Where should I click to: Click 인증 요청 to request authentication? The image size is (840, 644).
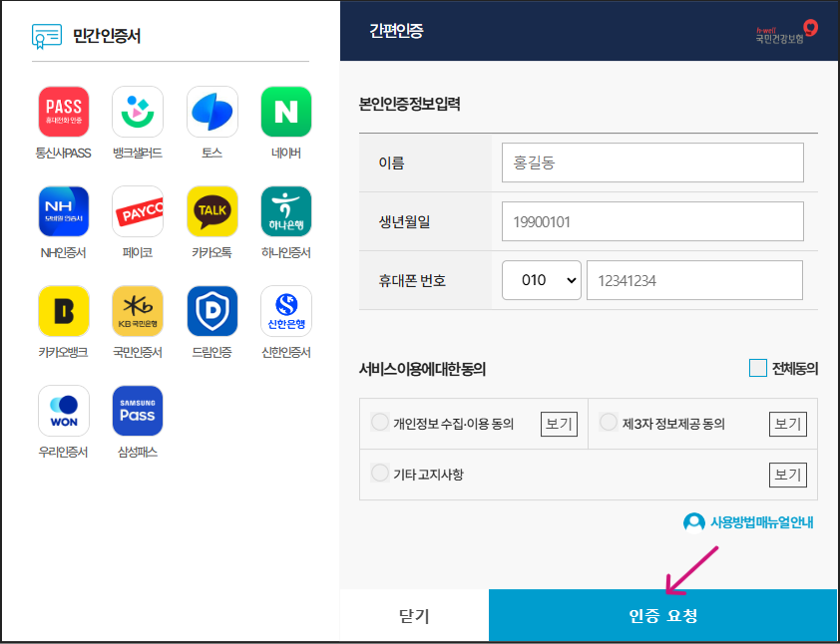coord(663,615)
